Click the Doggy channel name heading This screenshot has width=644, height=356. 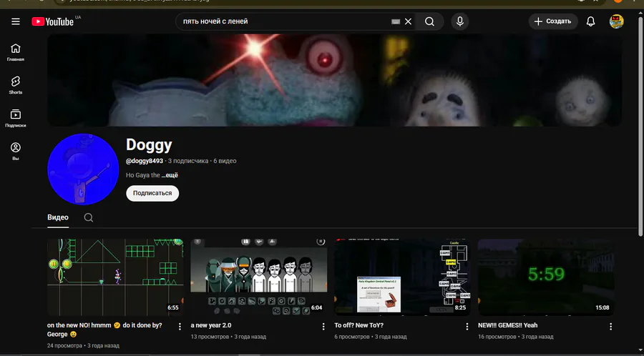(149, 145)
